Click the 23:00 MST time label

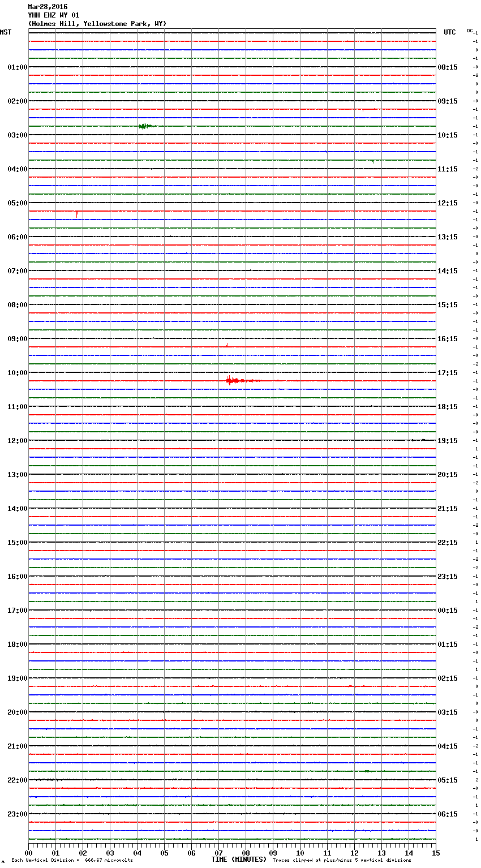(x=17, y=814)
